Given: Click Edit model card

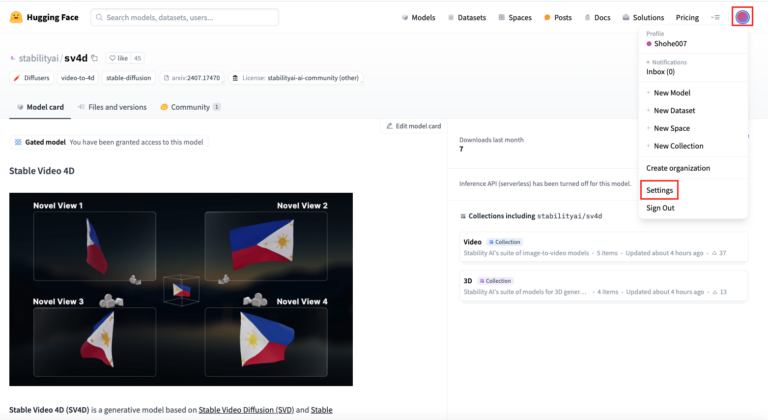Looking at the screenshot, I should [x=413, y=126].
